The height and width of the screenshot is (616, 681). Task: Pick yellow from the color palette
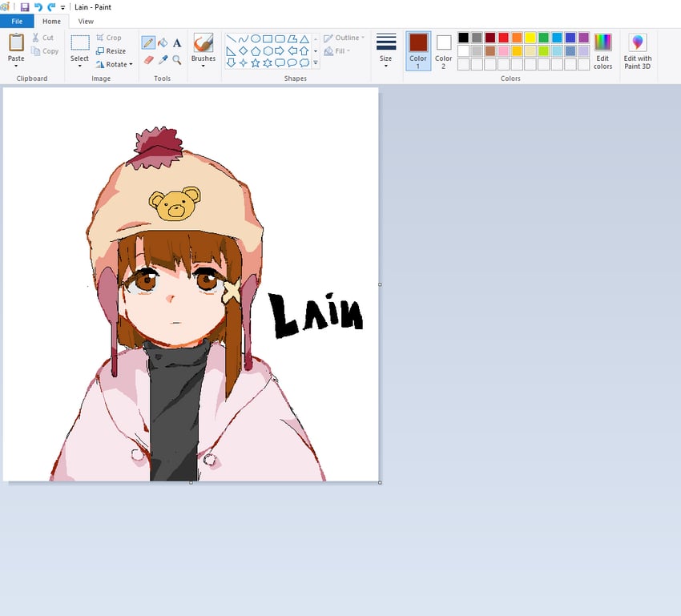(x=530, y=38)
